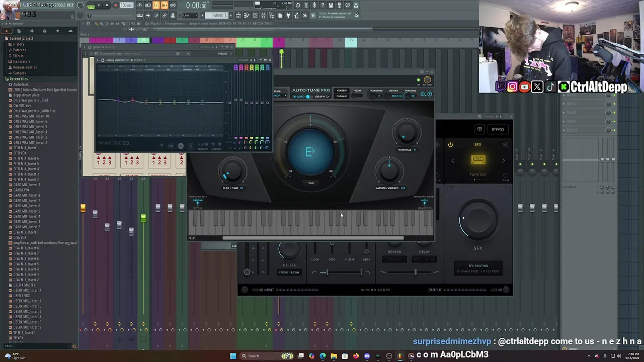The width and height of the screenshot is (644, 362).
Task: Add new pattern with plus button
Action: pyautogui.click(x=231, y=16)
